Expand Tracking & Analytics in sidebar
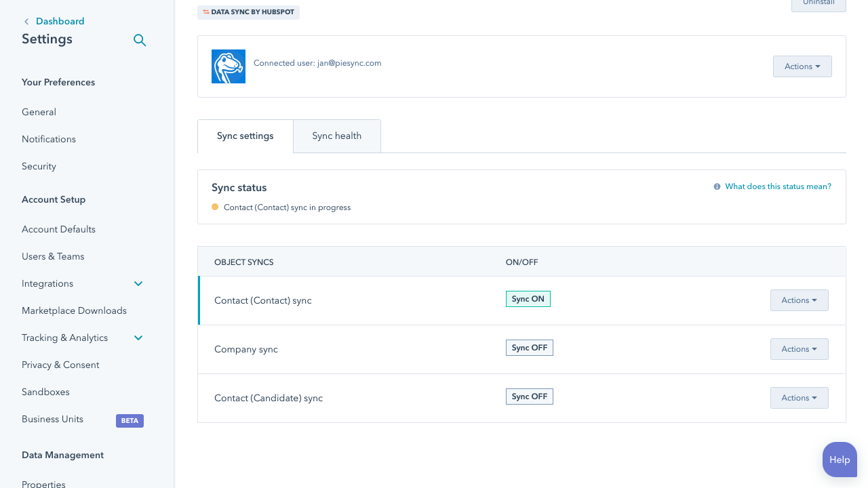 [138, 338]
